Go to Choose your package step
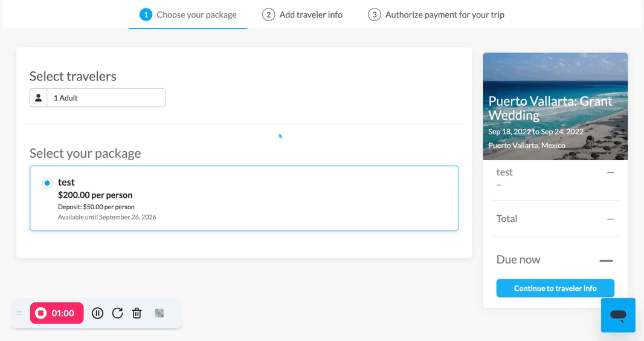 click(x=188, y=15)
